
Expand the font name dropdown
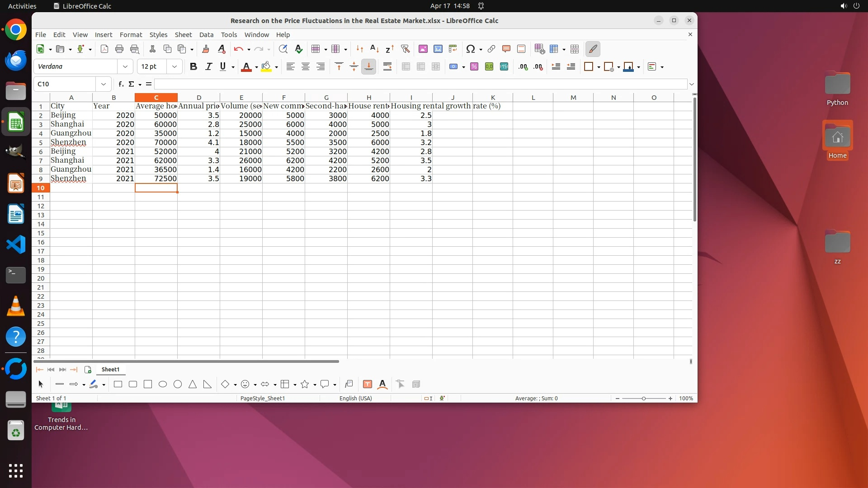125,66
